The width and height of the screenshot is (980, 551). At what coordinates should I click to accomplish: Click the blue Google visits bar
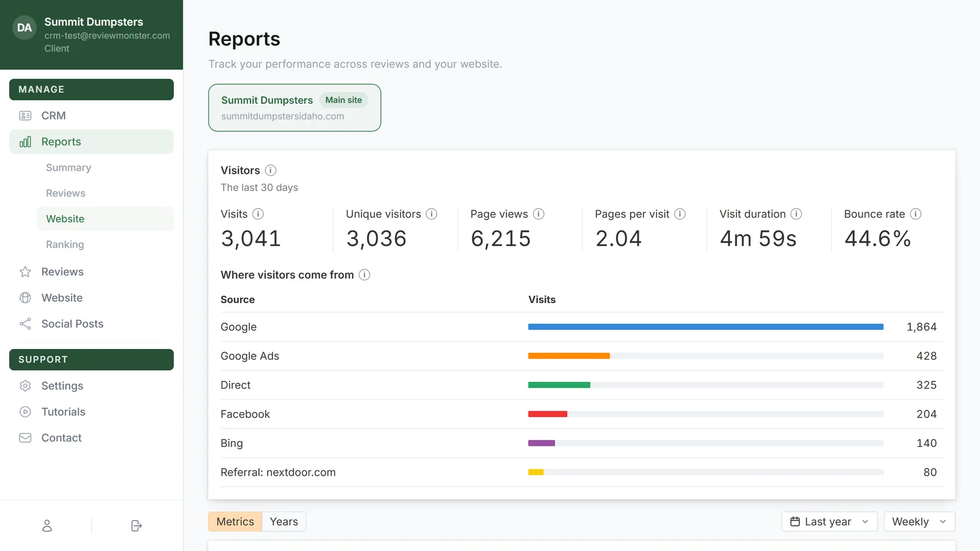pyautogui.click(x=706, y=327)
